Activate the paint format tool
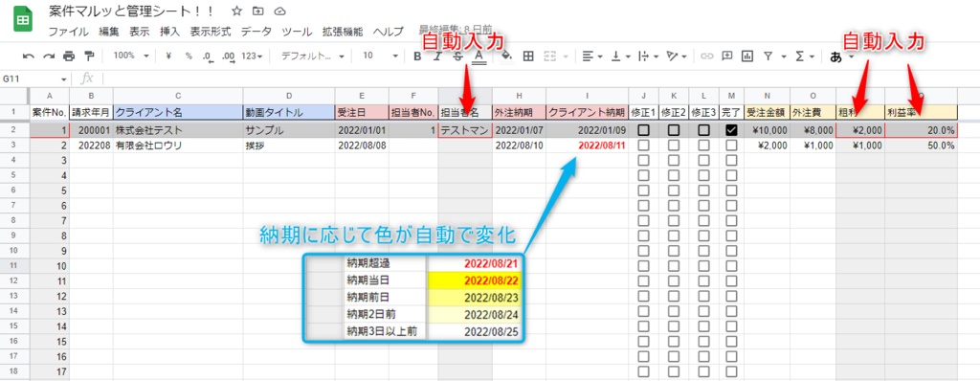 click(89, 56)
